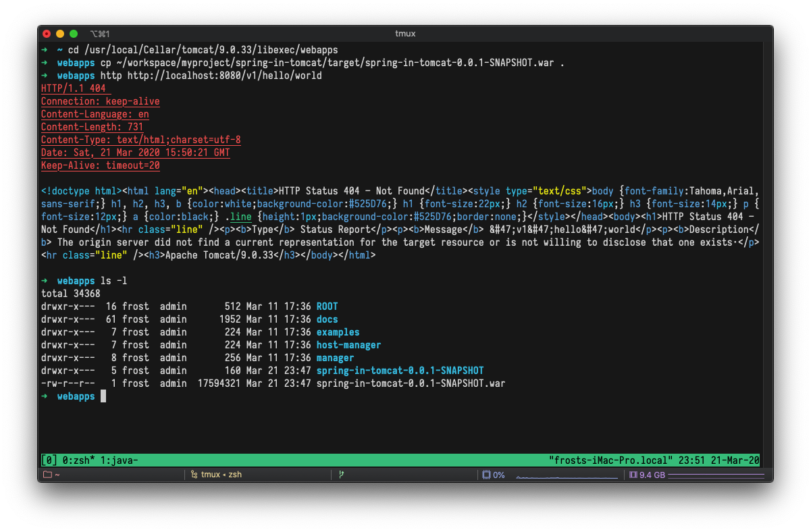
Task: Click the Connection: keep-alive header
Action: pyautogui.click(x=101, y=101)
